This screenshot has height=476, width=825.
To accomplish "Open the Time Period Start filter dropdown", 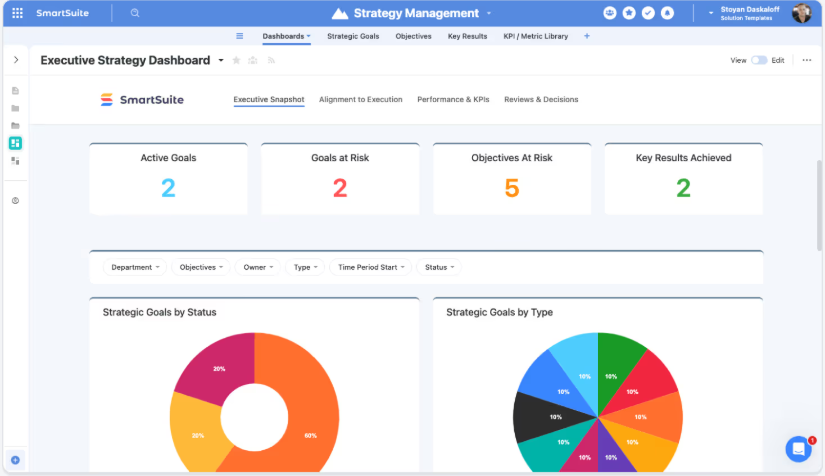I will 371,267.
